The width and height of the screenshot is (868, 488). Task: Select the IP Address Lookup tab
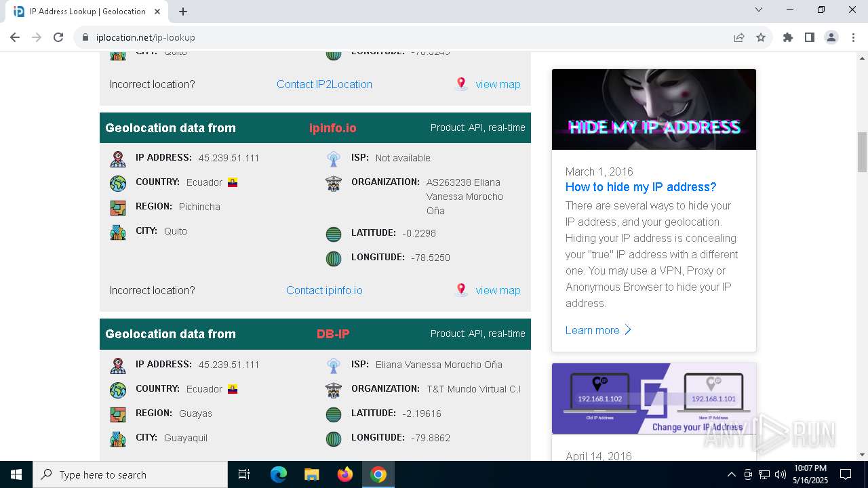[x=86, y=12]
